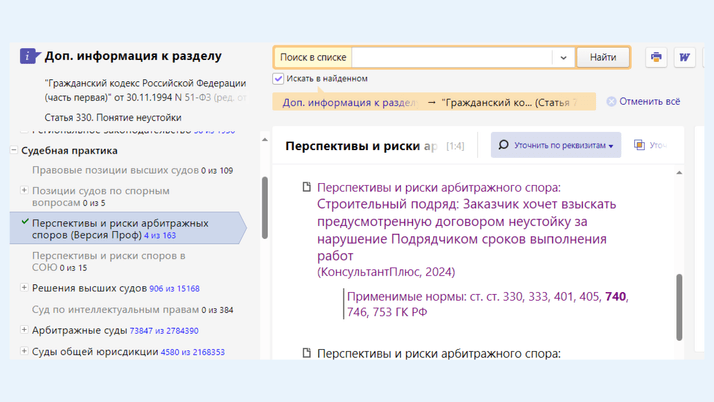This screenshot has height=402, width=714.
Task: Click the document icon of the second result
Action: click(307, 353)
